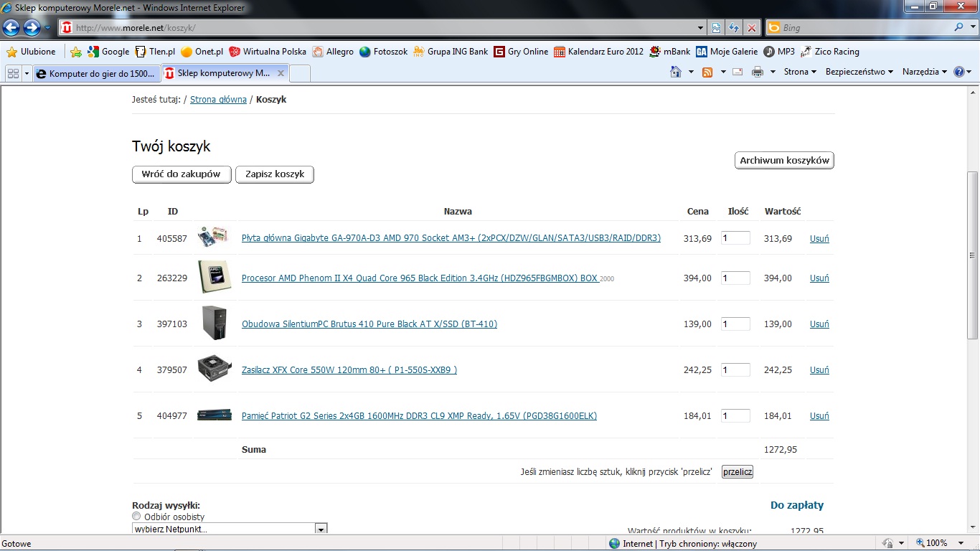Click the Stop loading X icon
The height and width of the screenshot is (551, 980).
point(751,28)
